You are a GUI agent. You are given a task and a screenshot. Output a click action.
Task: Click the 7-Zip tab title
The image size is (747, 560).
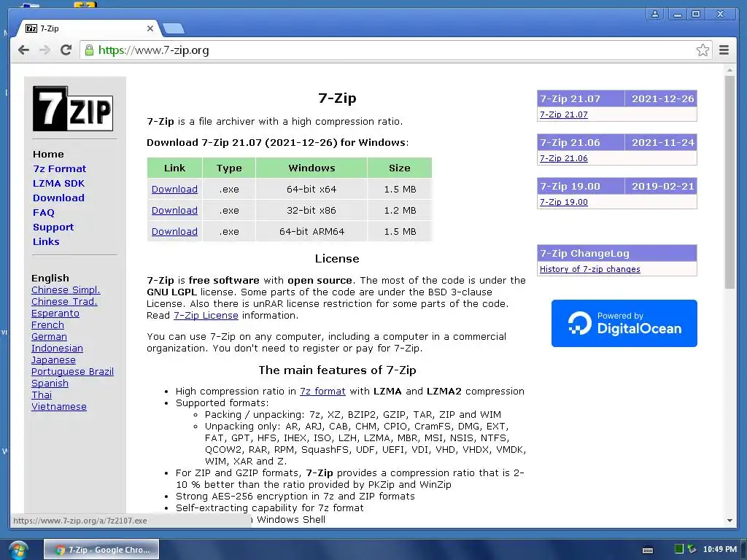(x=50, y=28)
